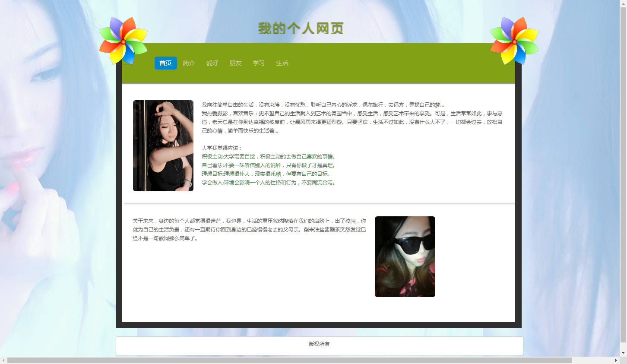Image resolution: width=627 pixels, height=364 pixels.
Task: Click the horizontal scrollbar thumb
Action: [289, 360]
